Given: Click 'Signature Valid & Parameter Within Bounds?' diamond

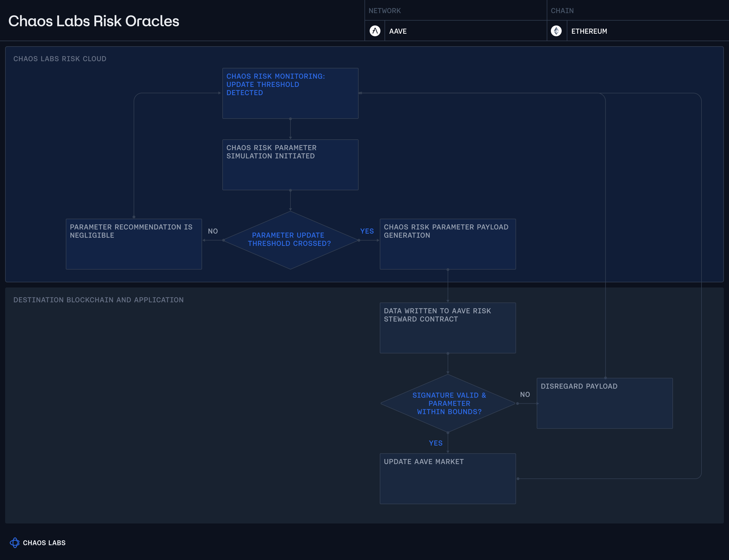Looking at the screenshot, I should tap(448, 403).
